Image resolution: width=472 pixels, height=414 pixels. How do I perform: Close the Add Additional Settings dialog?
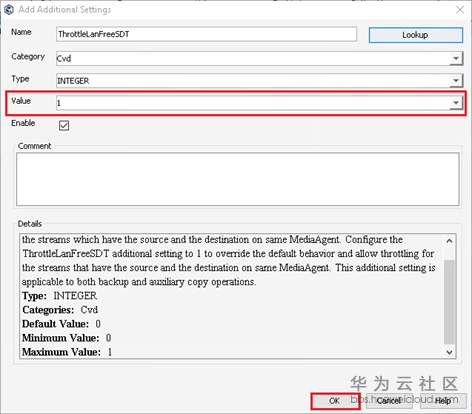click(x=460, y=10)
